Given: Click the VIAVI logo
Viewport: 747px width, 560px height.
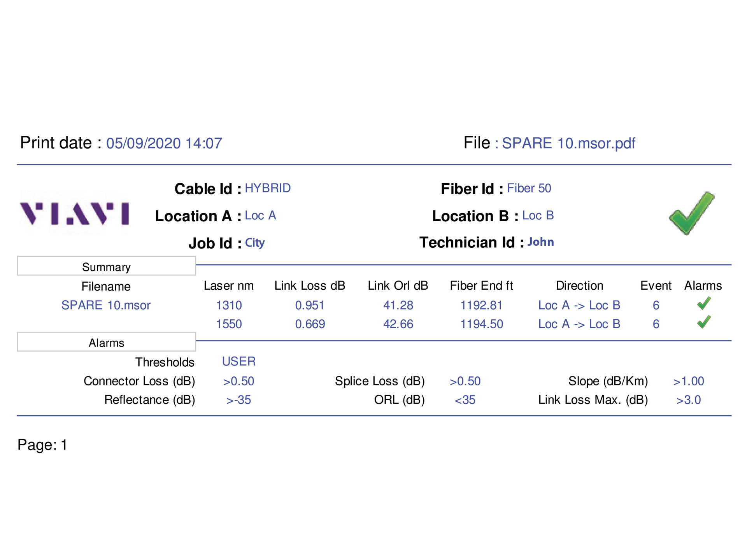Looking at the screenshot, I should pyautogui.click(x=74, y=213).
